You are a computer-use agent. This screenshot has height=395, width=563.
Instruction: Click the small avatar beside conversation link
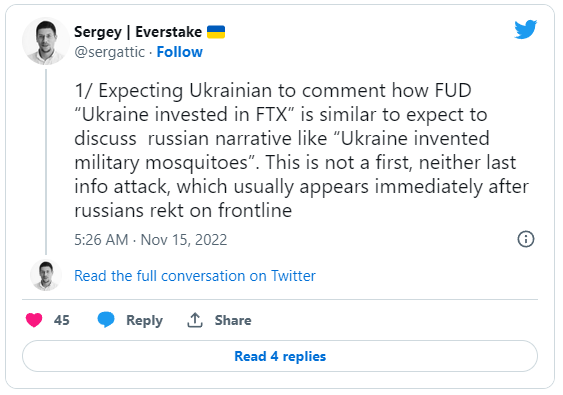point(46,275)
